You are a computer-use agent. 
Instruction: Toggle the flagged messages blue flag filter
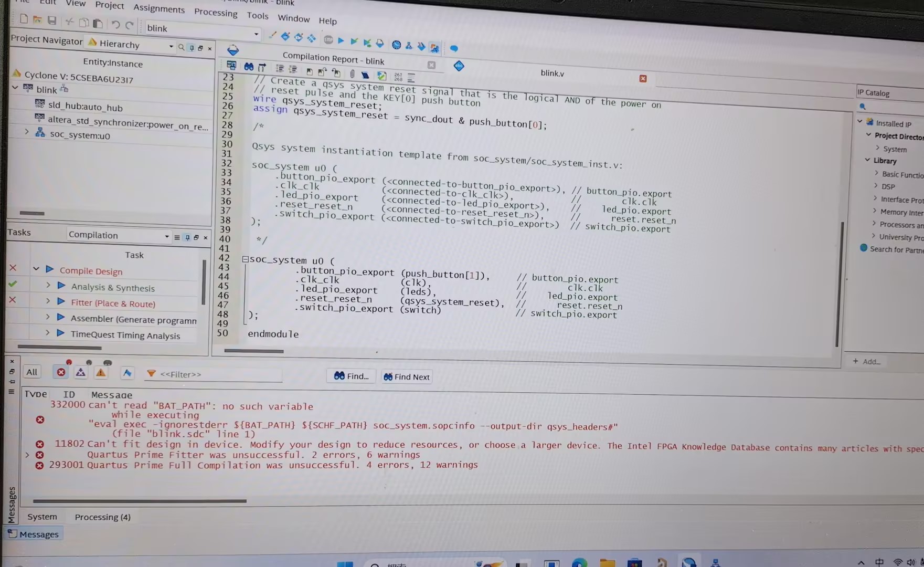[x=127, y=373]
